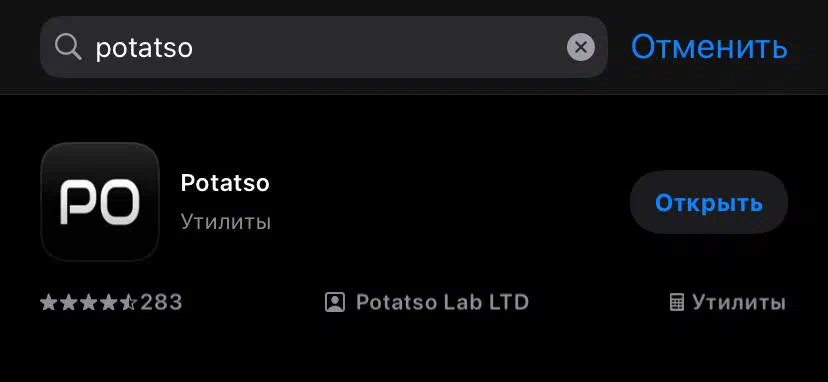This screenshot has height=382, width=828.
Task: Place cursor after potatso search text
Action: 194,48
